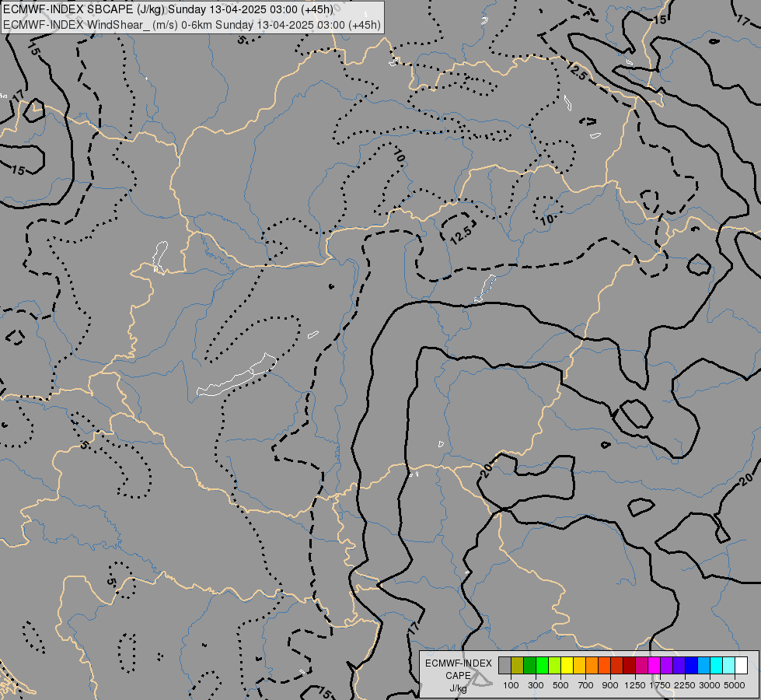
Task: Click the legend word "CAPE"
Action: coord(458,676)
